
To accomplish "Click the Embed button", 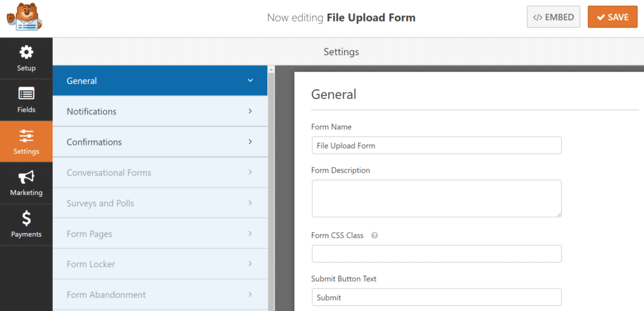I will [x=553, y=17].
